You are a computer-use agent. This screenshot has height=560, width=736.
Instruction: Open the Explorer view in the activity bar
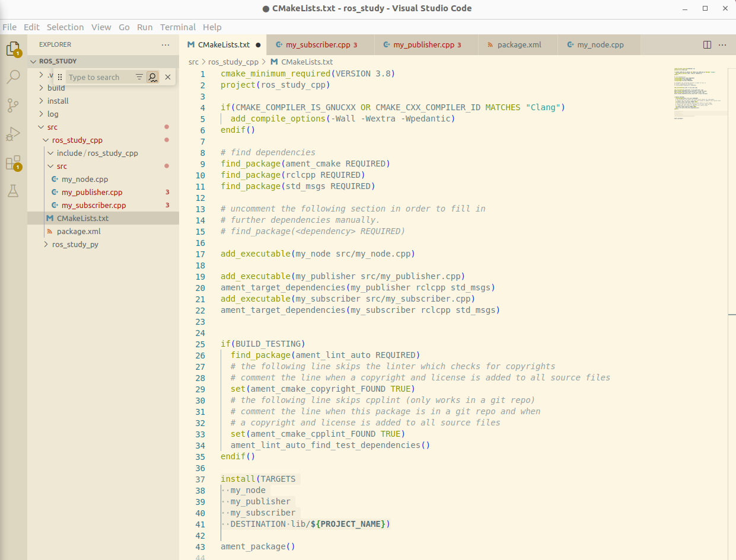(13, 49)
